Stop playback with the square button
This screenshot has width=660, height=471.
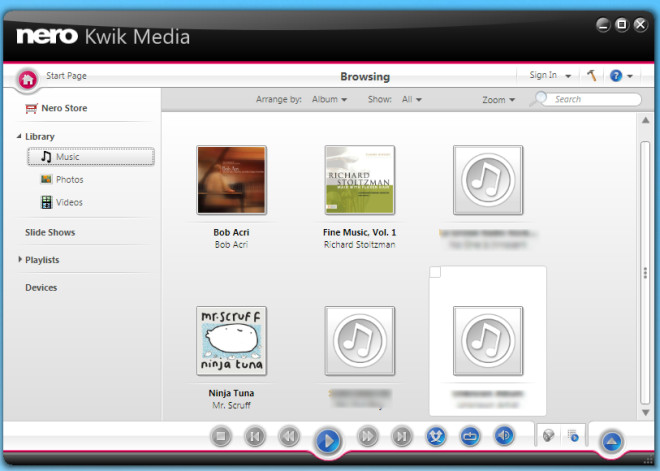pos(221,436)
